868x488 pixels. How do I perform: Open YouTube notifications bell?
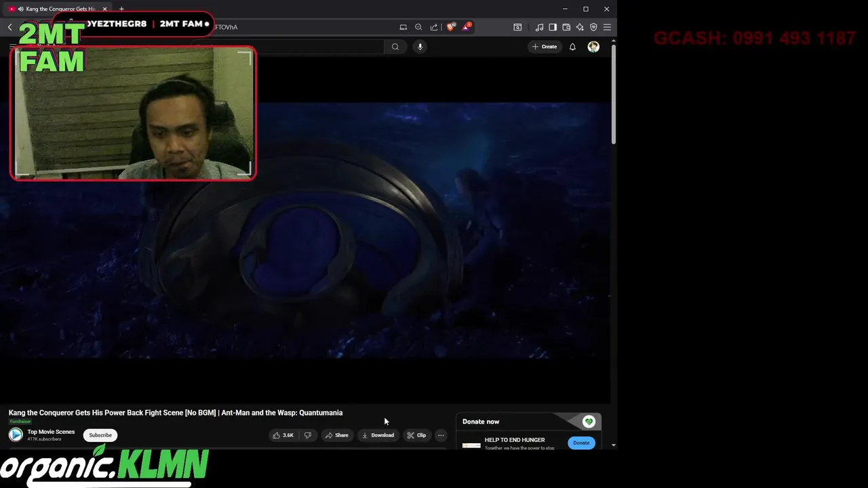click(x=572, y=47)
